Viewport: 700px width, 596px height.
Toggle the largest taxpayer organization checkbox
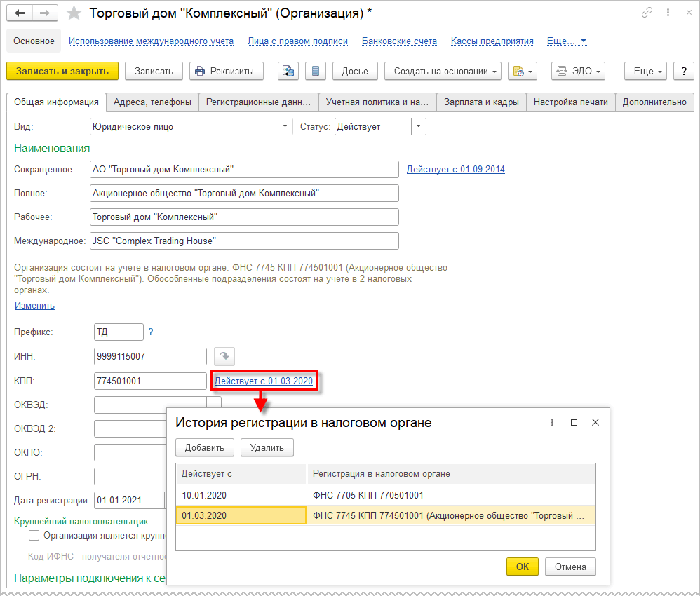point(34,536)
